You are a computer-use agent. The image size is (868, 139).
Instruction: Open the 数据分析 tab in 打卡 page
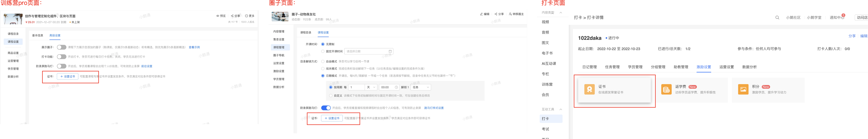point(749,67)
